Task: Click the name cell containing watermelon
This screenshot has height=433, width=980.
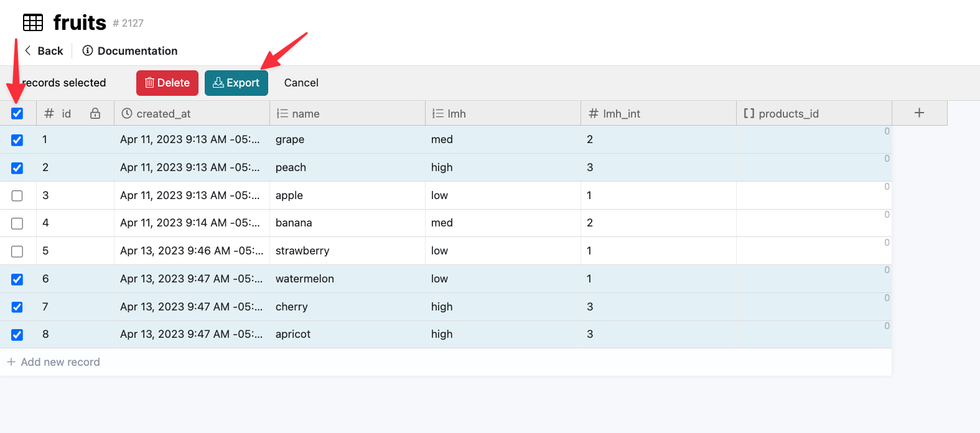Action: point(347,279)
